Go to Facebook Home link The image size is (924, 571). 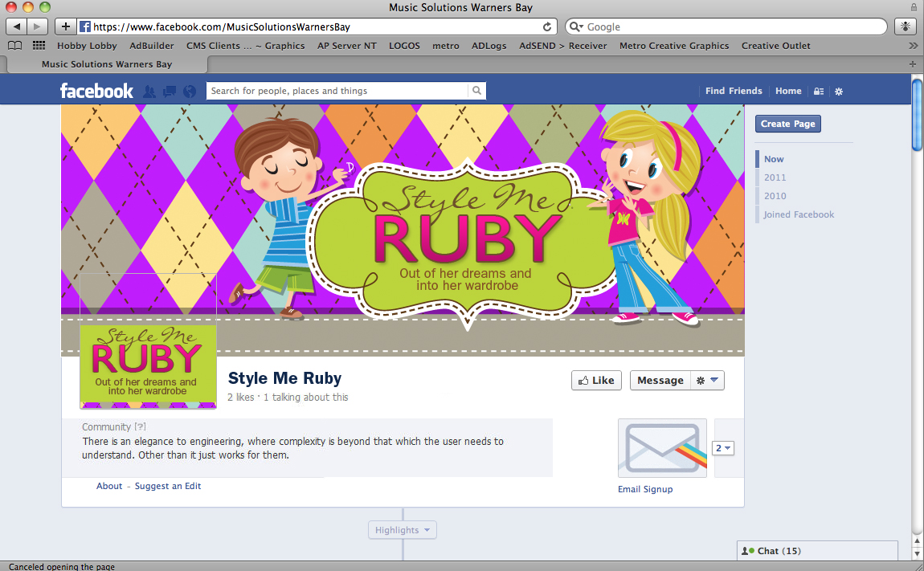click(x=788, y=91)
